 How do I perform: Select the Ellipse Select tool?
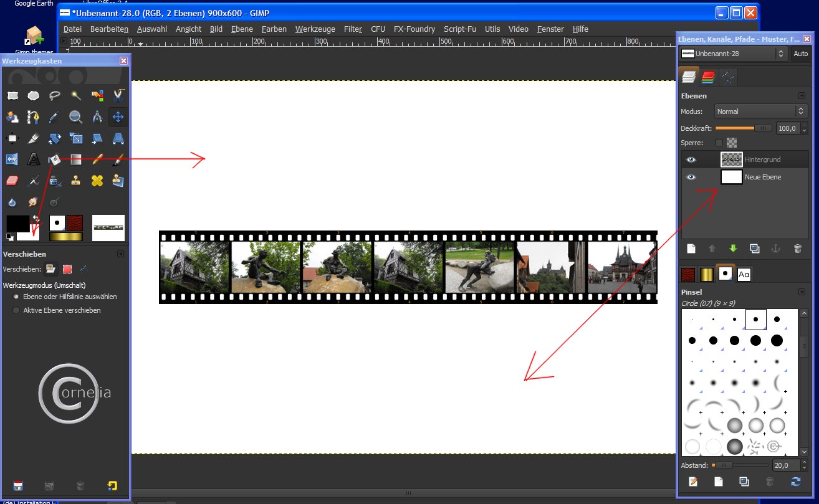tap(34, 95)
